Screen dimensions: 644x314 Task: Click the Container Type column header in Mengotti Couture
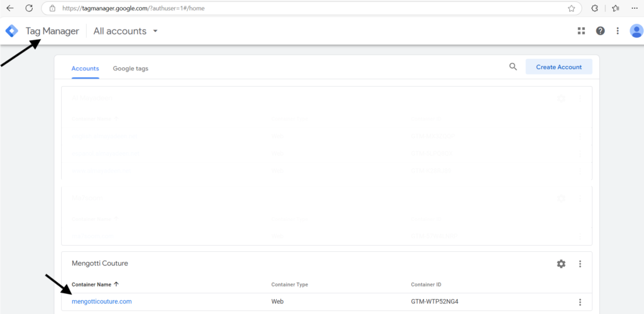point(289,284)
